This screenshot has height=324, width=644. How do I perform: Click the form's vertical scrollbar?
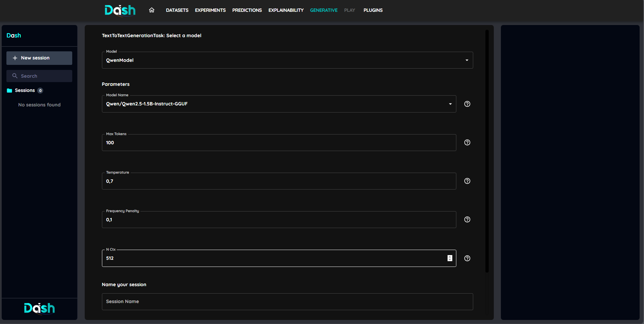487,151
